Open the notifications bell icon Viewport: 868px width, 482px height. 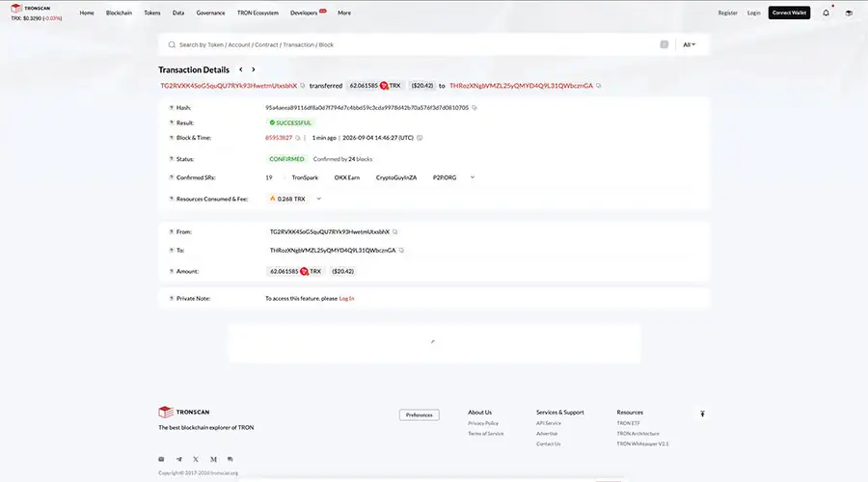point(826,13)
